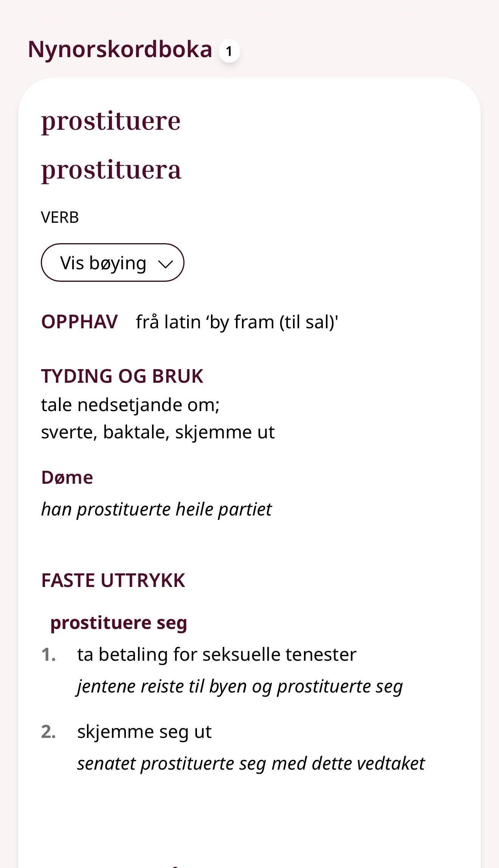Select the headword prostituere
The image size is (499, 868).
pos(111,121)
